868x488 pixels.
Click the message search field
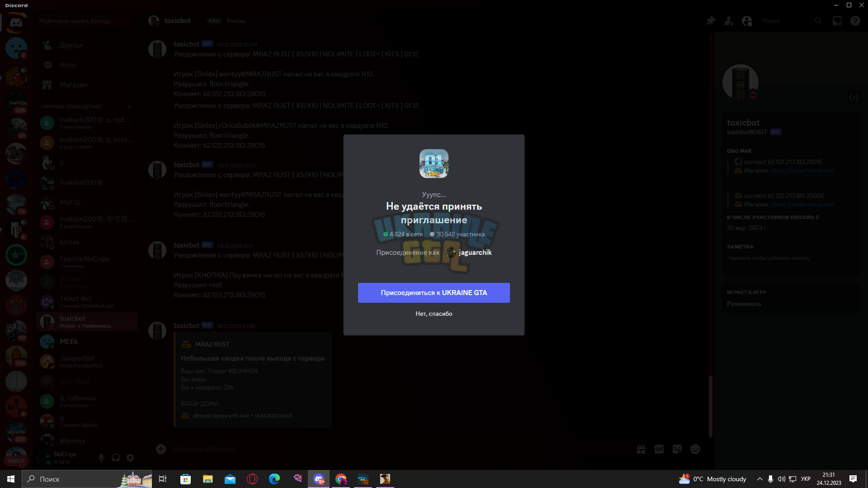[x=791, y=21]
